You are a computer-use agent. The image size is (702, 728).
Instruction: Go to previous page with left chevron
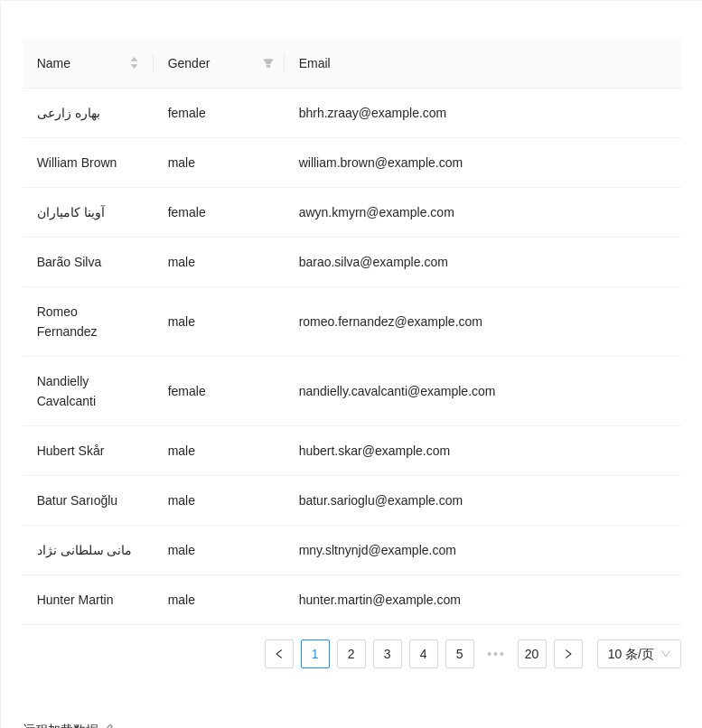point(279,654)
